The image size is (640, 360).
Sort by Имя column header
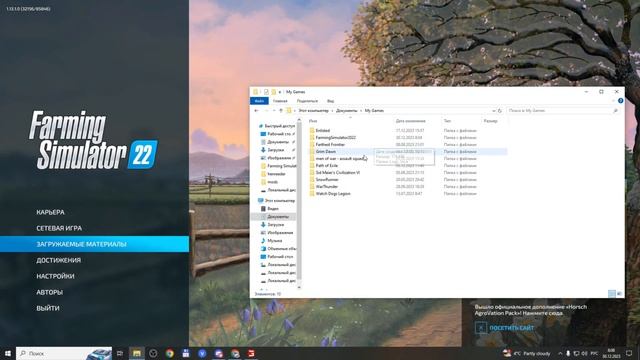tap(313, 121)
